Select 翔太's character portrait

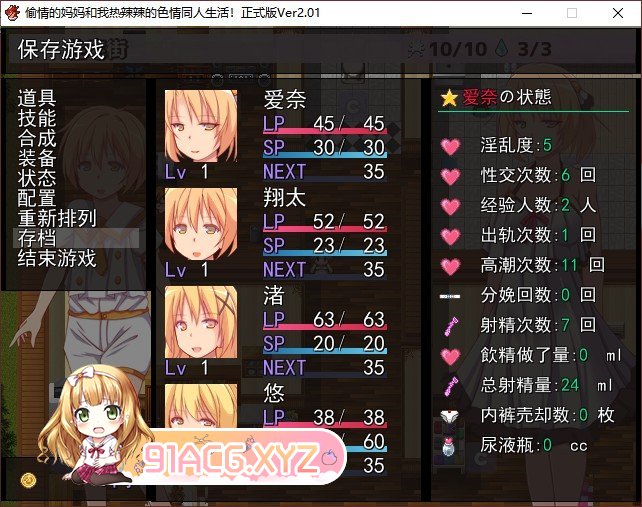201,224
